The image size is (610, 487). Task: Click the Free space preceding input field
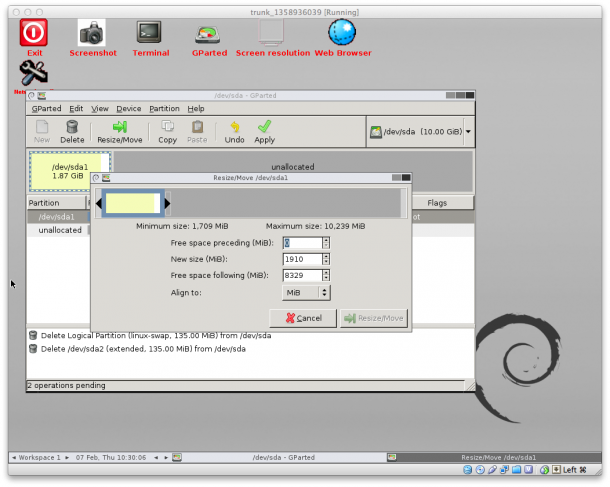[x=303, y=243]
